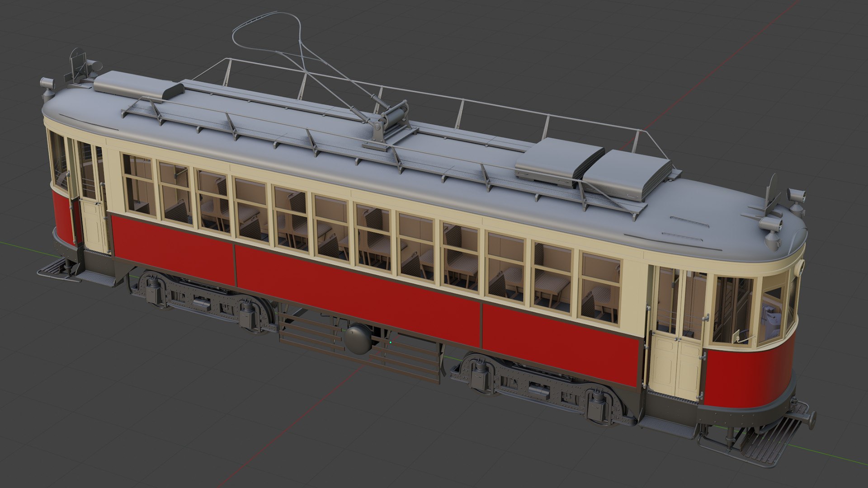
Task: Select the wheel bogie below the single-door end
Action: pos(203,301)
